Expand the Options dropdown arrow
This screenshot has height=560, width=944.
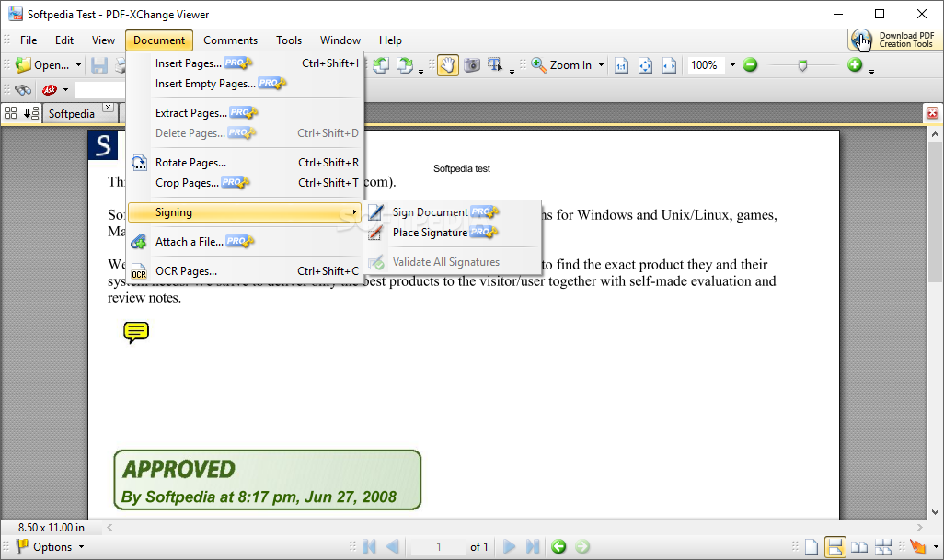pyautogui.click(x=81, y=547)
